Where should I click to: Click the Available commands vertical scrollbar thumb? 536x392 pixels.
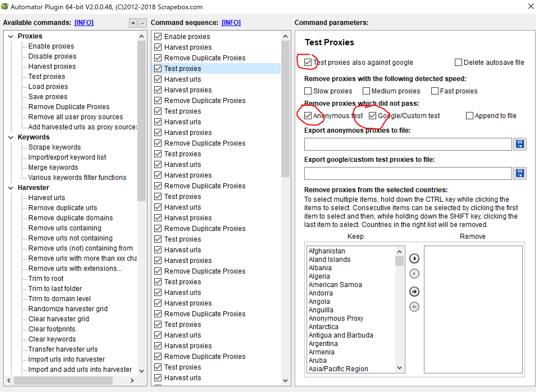click(142, 121)
